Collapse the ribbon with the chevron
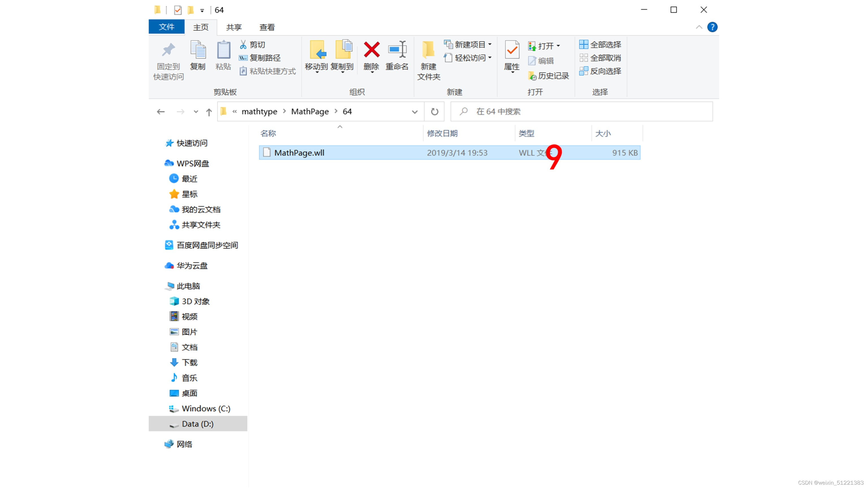 tap(699, 27)
